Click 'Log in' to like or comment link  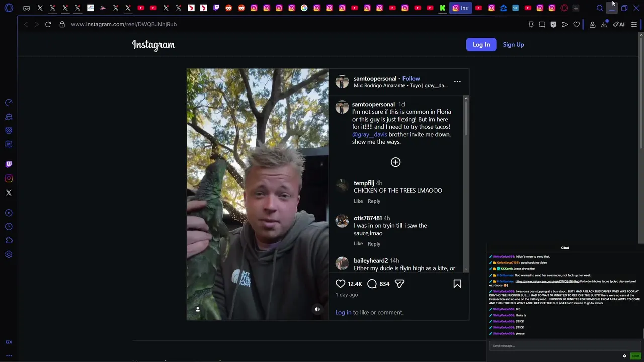pos(343,313)
